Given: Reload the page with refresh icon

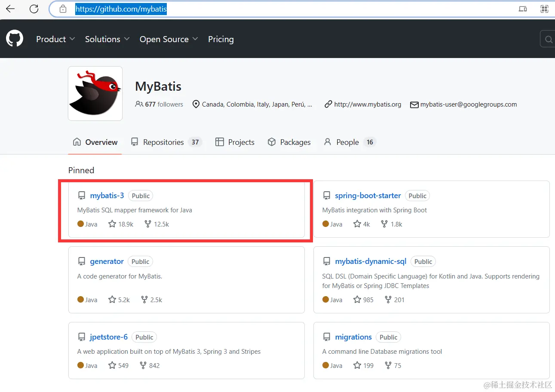Looking at the screenshot, I should tap(34, 9).
